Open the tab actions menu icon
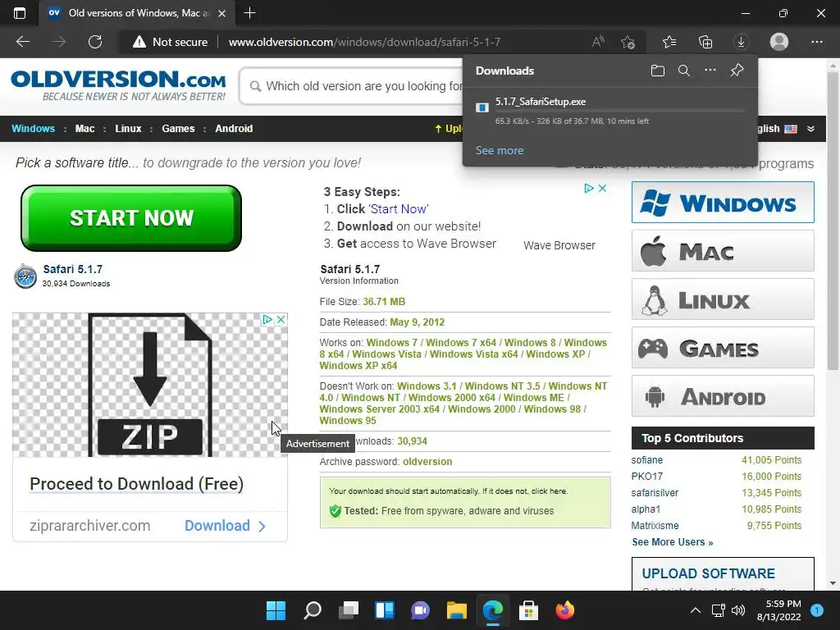Viewport: 840px width, 630px height. [20, 13]
